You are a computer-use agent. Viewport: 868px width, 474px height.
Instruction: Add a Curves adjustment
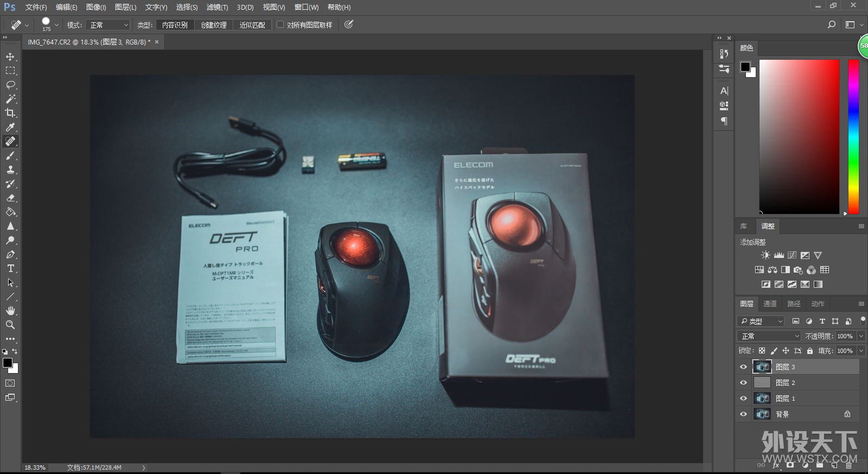(792, 255)
